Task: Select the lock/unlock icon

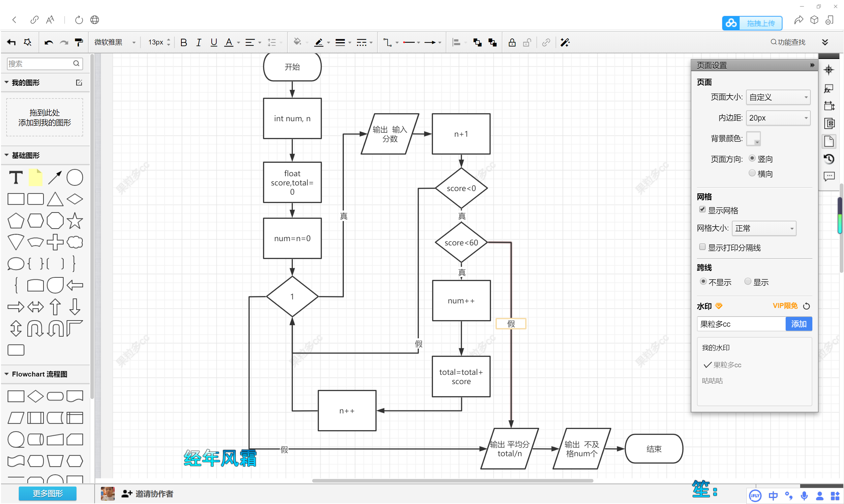Action: [511, 42]
